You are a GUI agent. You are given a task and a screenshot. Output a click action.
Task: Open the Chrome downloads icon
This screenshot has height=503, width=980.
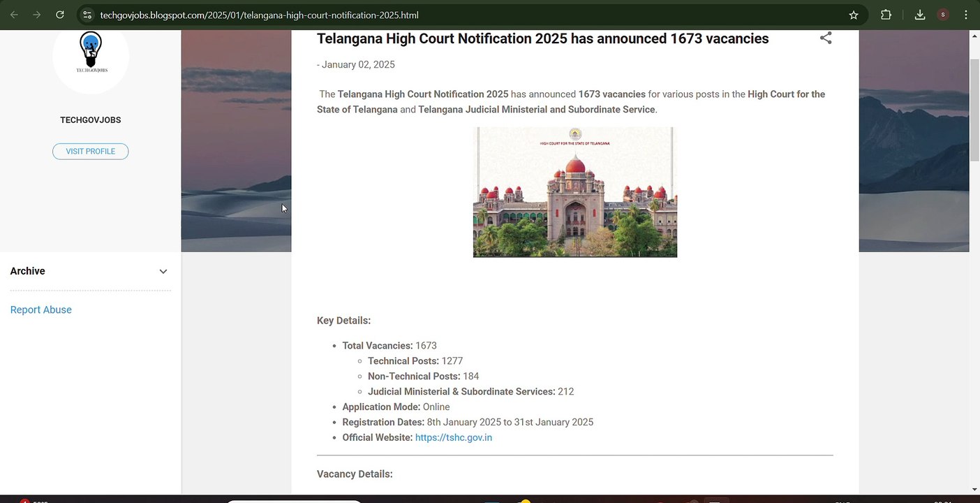point(919,15)
